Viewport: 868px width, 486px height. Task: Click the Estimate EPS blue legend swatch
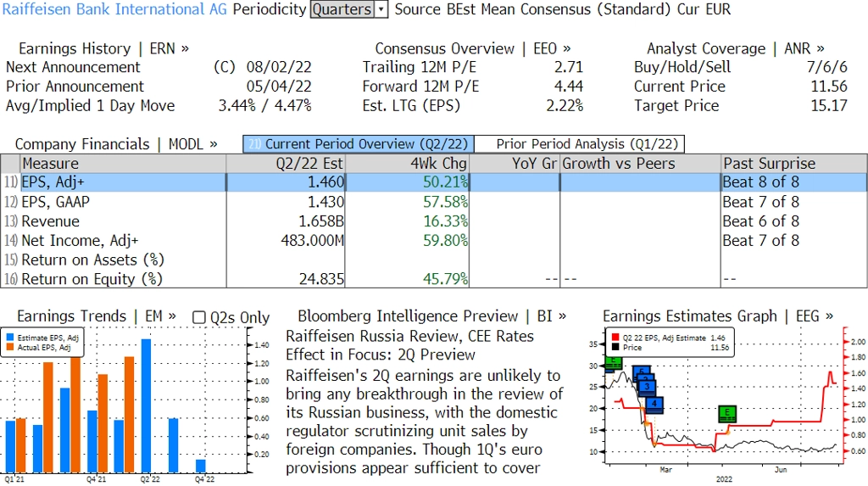pyautogui.click(x=10, y=338)
